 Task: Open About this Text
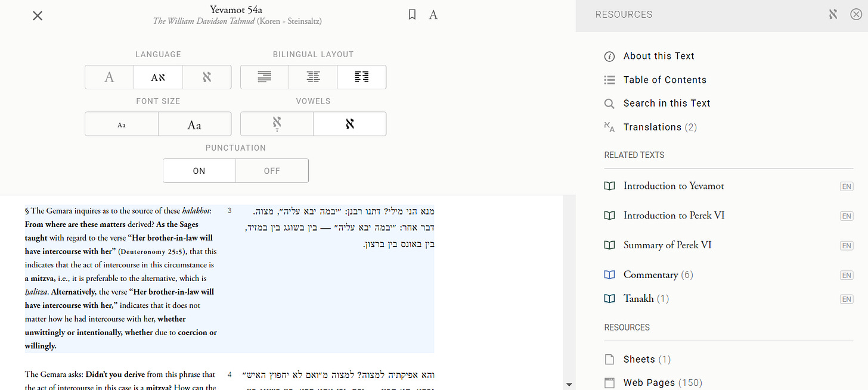(659, 56)
